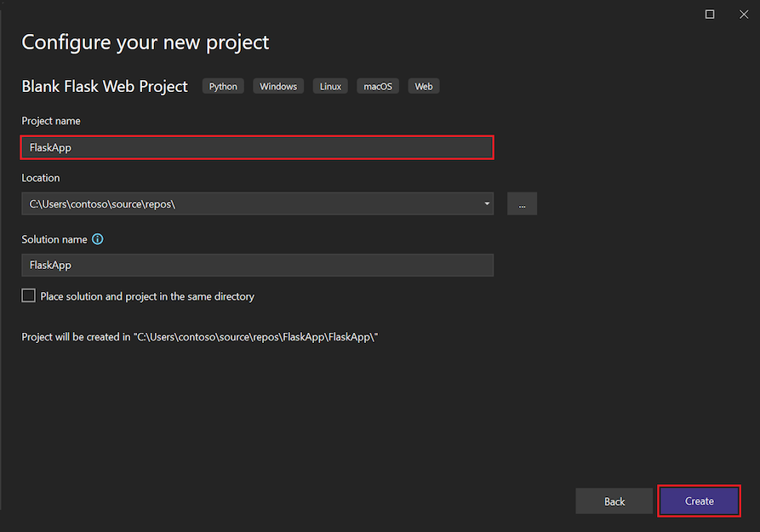Select the Python language tag
Image resolution: width=760 pixels, height=532 pixels.
tap(222, 85)
